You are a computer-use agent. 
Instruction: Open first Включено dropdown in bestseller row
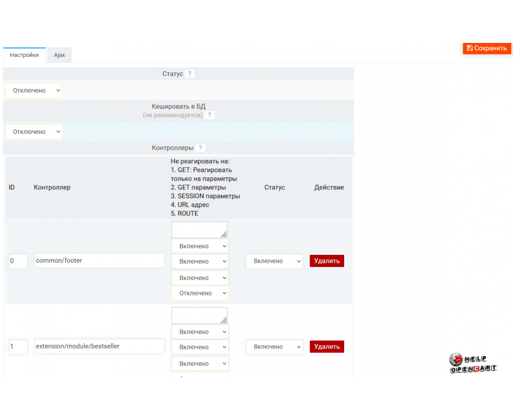[200, 332]
